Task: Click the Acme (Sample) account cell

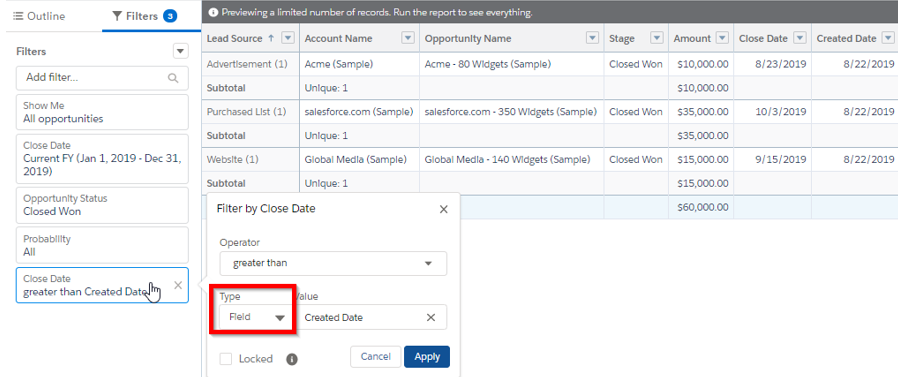Action: click(x=360, y=64)
